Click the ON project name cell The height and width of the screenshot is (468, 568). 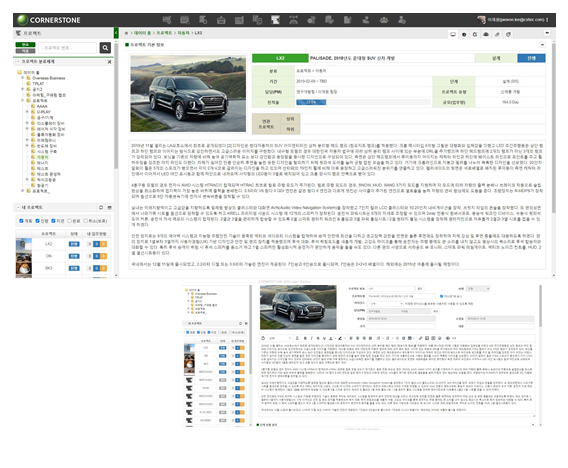49,256
